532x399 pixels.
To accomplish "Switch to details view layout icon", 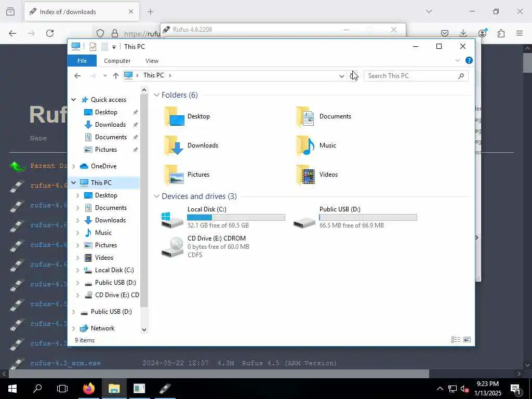I will pyautogui.click(x=456, y=340).
